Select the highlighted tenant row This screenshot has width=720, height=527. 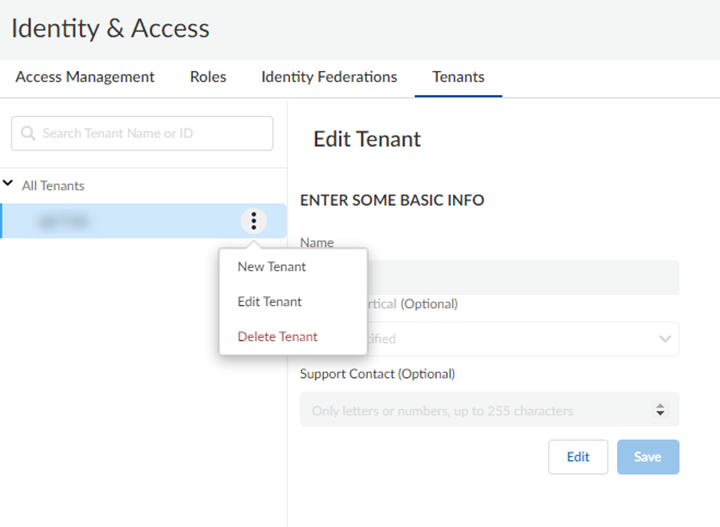[x=120, y=221]
